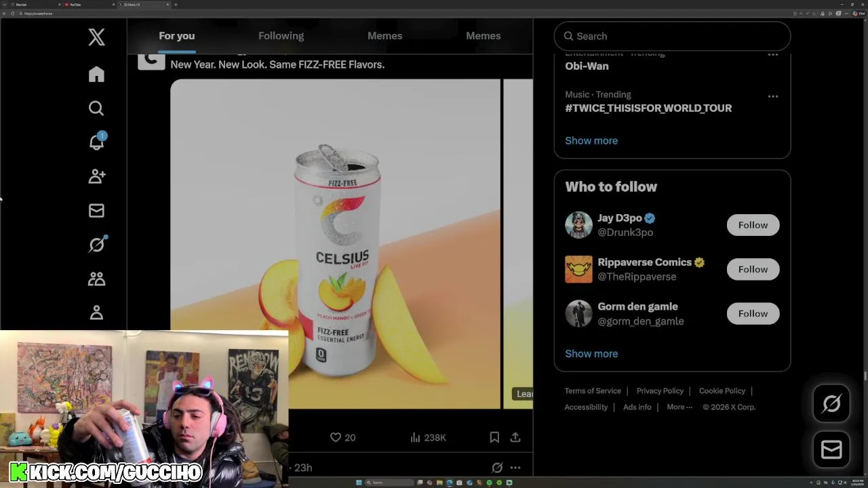Open Privacy Policy link
This screenshot has width=868, height=488.
[x=660, y=391]
